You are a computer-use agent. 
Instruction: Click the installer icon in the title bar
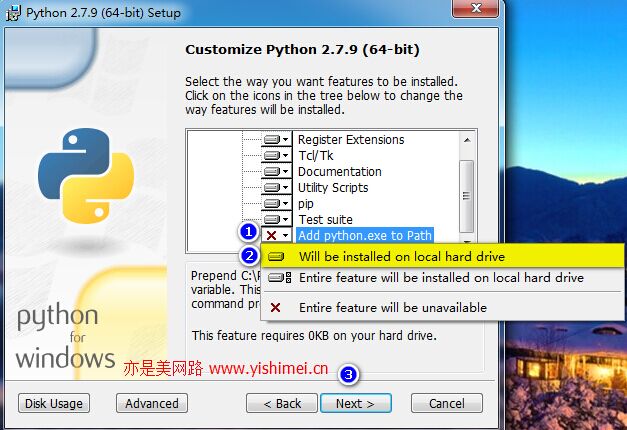pos(13,13)
